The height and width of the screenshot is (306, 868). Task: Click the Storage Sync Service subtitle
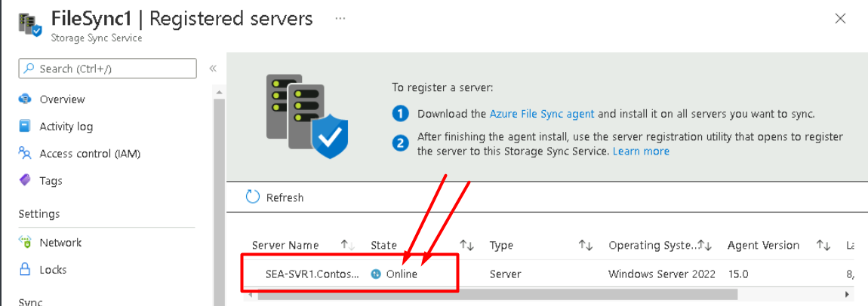click(x=97, y=38)
